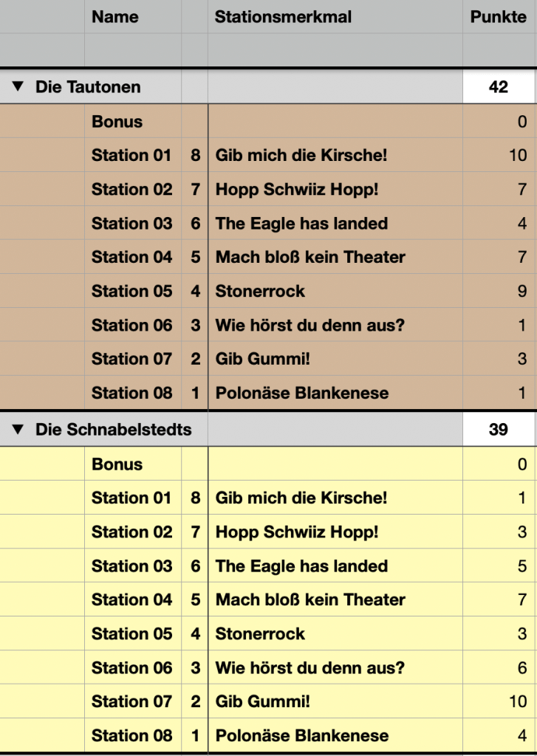This screenshot has height=756, width=537.
Task: Click the Die Schnabelstedts group name label
Action: pyautogui.click(x=113, y=430)
